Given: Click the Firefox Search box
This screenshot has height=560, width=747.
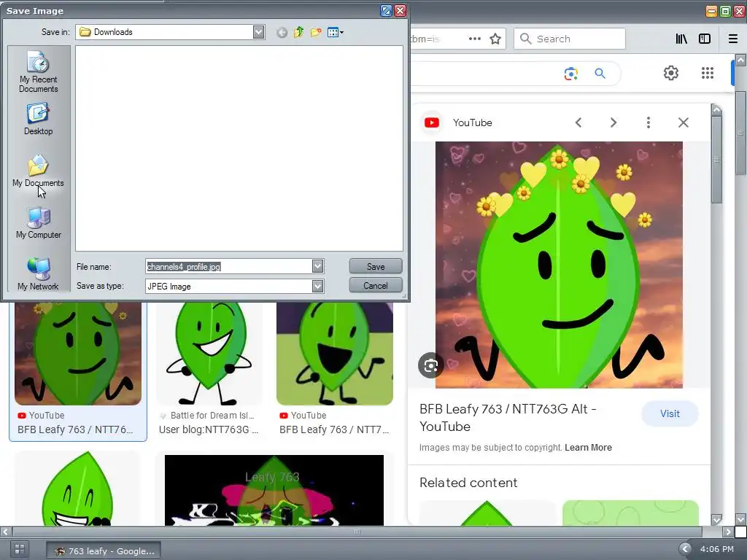Looking at the screenshot, I should click(569, 39).
